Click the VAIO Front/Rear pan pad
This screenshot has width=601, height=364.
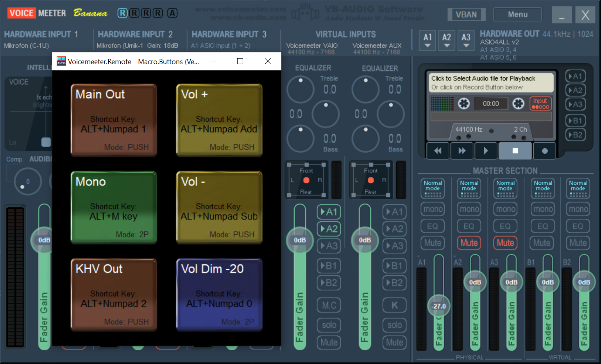(x=307, y=180)
